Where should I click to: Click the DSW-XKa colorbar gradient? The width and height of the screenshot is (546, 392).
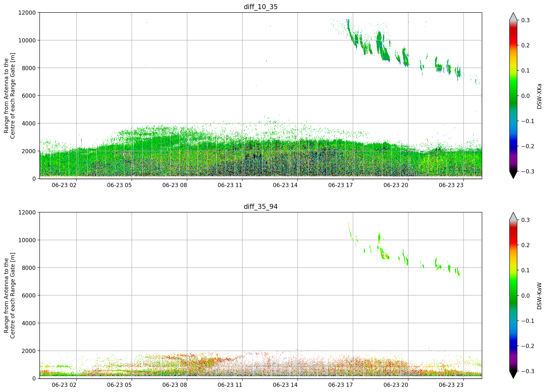click(x=513, y=96)
